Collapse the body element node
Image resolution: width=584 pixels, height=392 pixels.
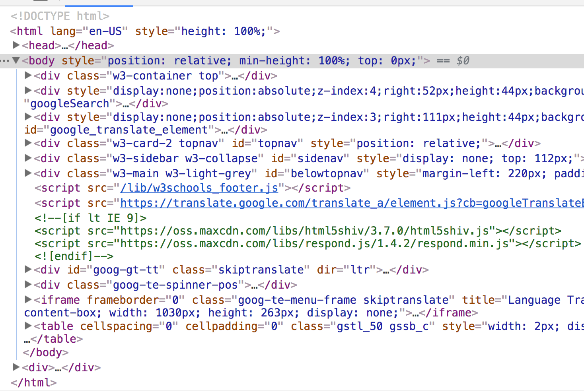click(16, 60)
